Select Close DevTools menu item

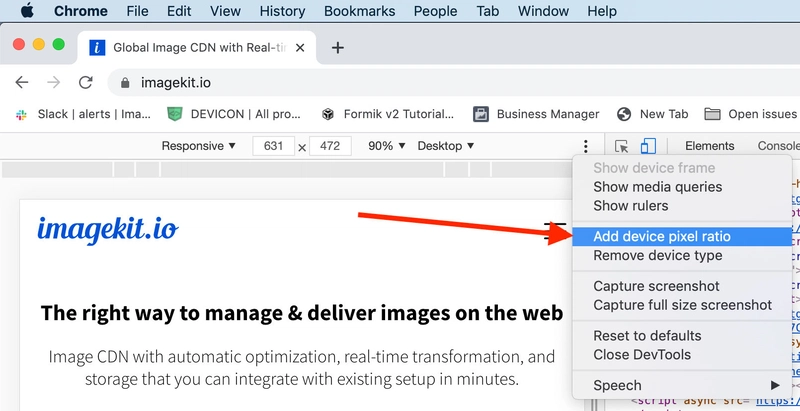click(x=681, y=354)
